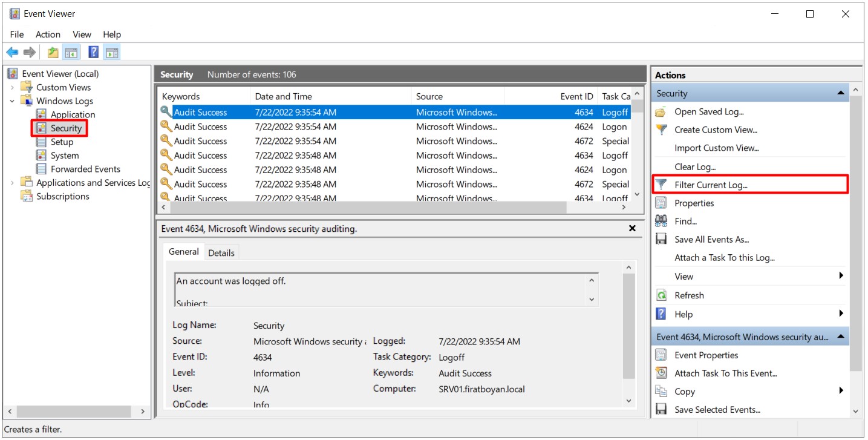Sort by the Keywords column header

(x=204, y=96)
